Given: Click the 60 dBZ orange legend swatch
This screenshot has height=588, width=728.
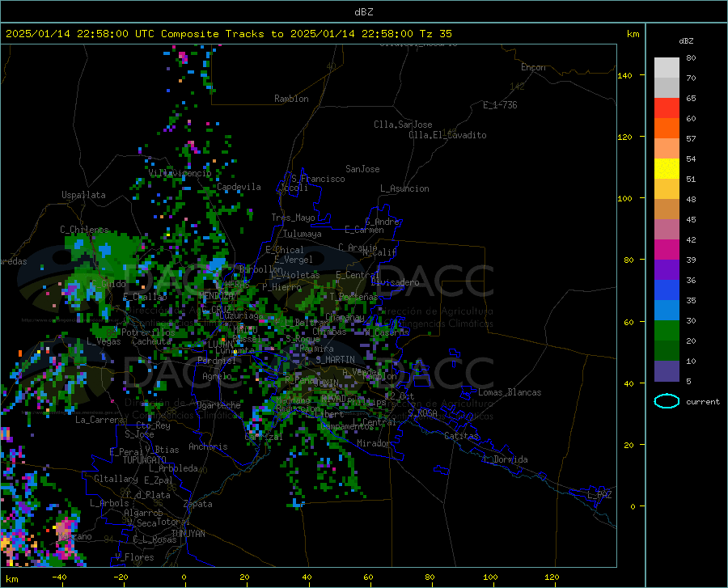Looking at the screenshot, I should [667, 128].
